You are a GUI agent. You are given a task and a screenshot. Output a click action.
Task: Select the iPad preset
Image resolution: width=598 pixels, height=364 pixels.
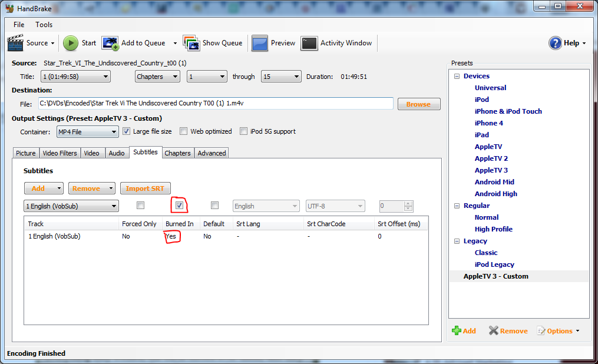coord(482,135)
